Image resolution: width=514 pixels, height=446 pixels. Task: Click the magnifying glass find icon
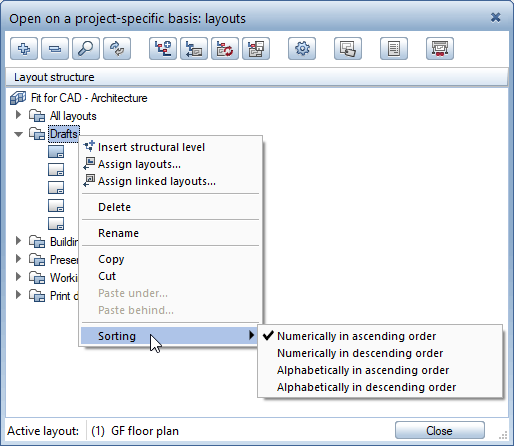pos(86,49)
